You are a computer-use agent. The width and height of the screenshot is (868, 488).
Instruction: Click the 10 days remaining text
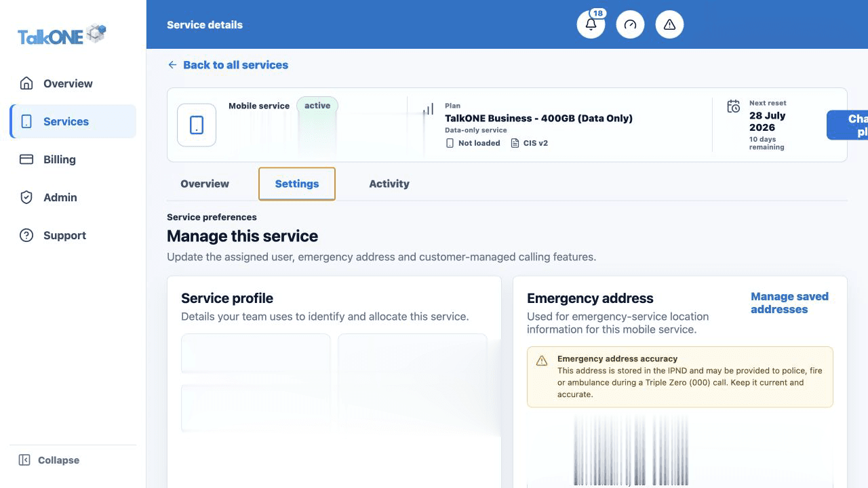pyautogui.click(x=766, y=143)
